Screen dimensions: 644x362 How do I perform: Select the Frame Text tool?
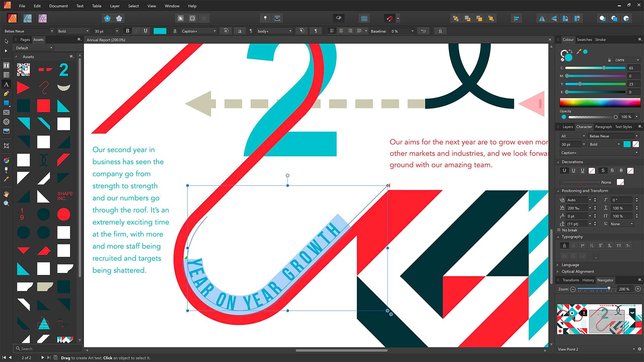coord(6,66)
